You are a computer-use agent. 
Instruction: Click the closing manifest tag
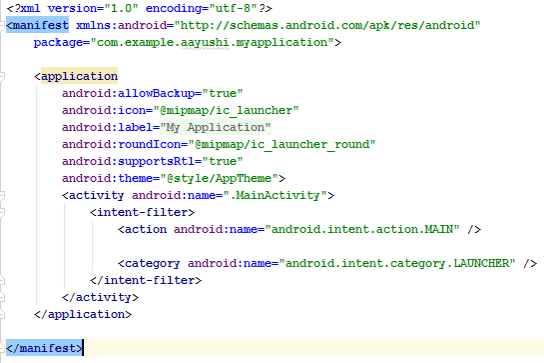[44, 348]
